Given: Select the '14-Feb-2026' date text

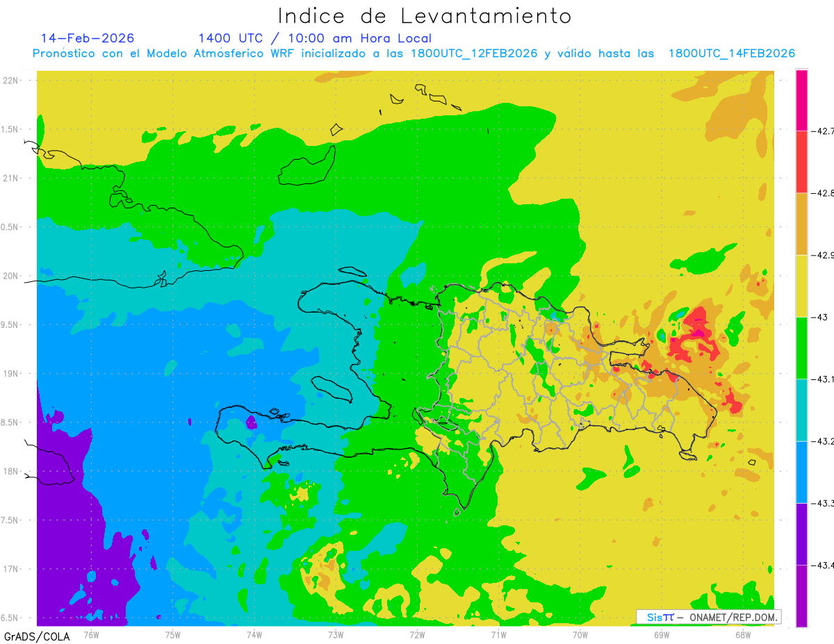Looking at the screenshot, I should [x=88, y=38].
